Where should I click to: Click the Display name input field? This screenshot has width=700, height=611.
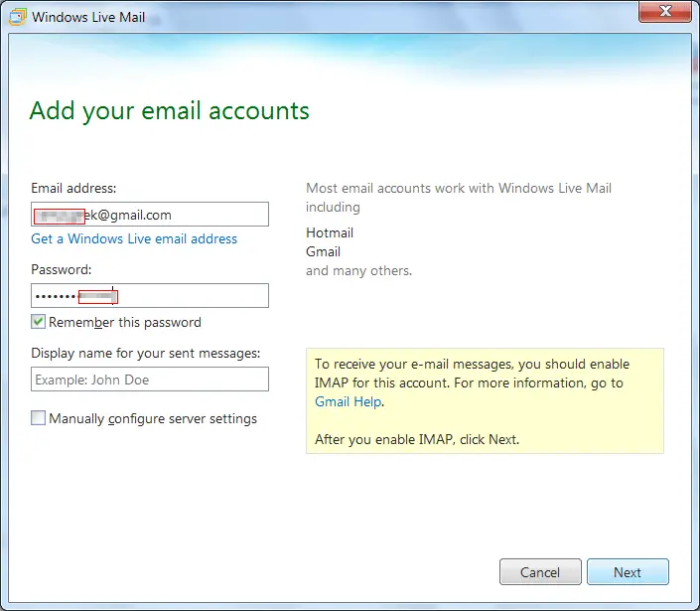(150, 380)
